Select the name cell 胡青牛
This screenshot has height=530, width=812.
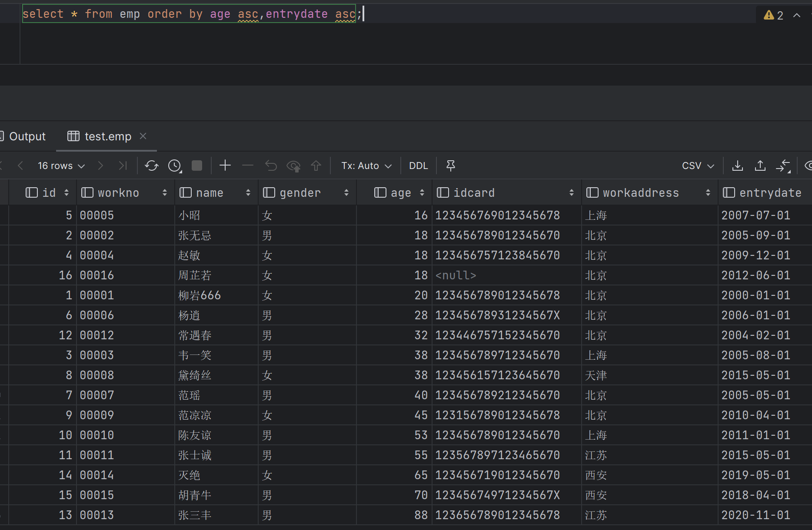tap(216, 495)
